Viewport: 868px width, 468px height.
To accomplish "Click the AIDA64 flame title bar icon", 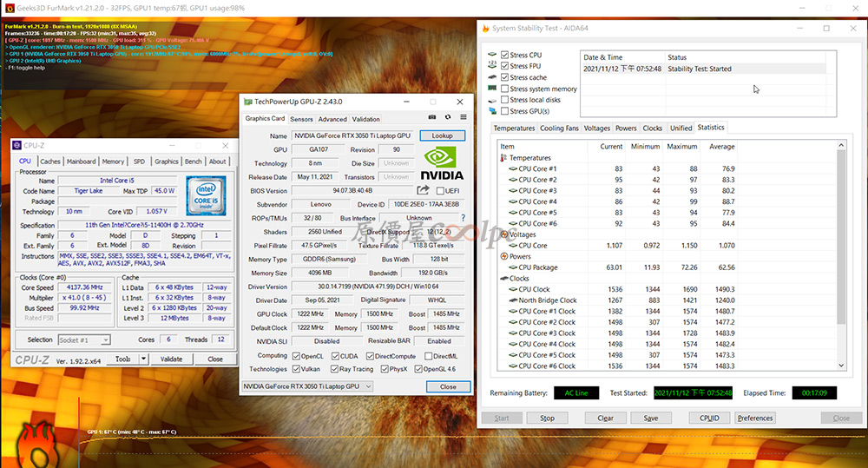I will point(485,29).
